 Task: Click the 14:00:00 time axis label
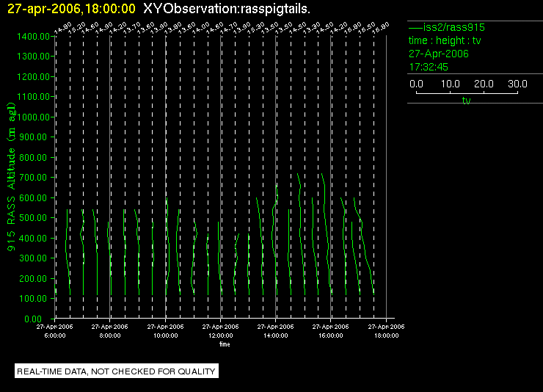276,335
